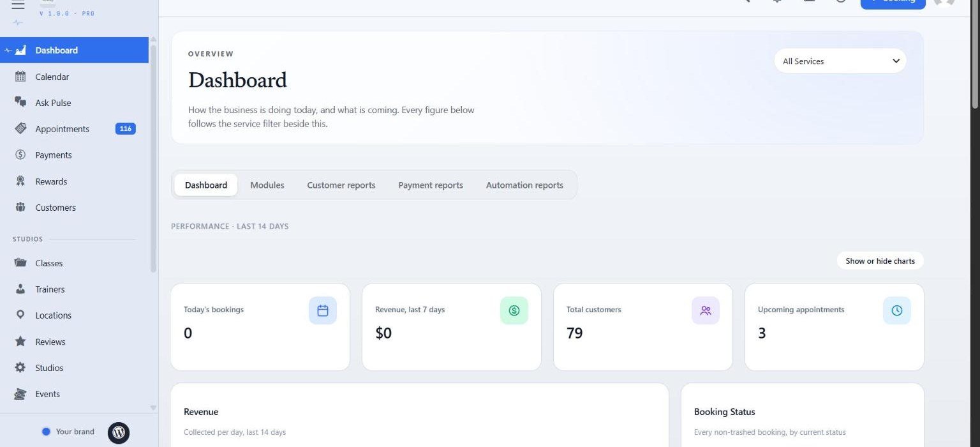Open the All Services filter dropdown
980x447 pixels.
point(840,61)
